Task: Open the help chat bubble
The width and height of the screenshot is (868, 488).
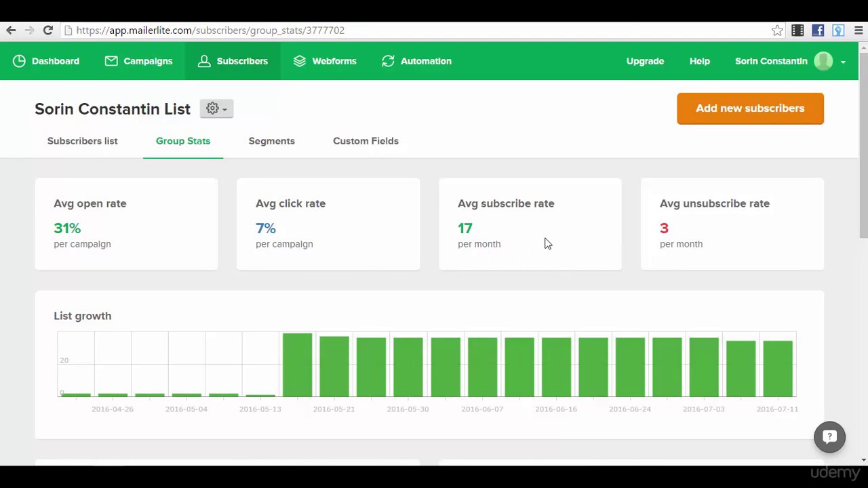Action: (829, 437)
